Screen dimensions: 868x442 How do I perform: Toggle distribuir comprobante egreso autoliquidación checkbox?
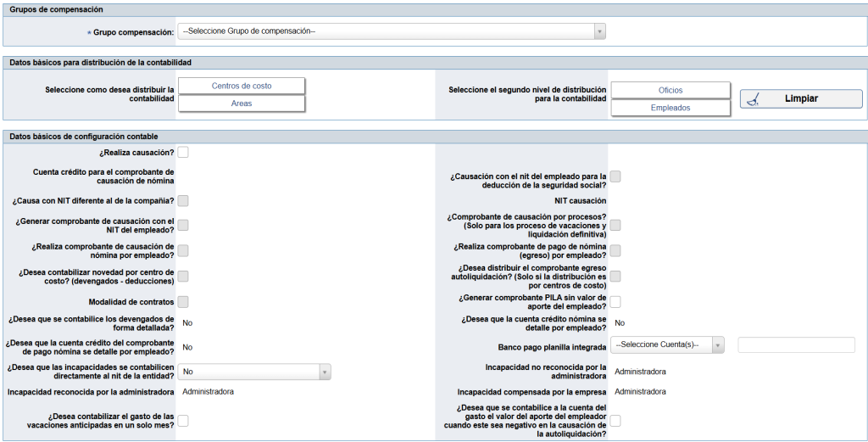616,277
